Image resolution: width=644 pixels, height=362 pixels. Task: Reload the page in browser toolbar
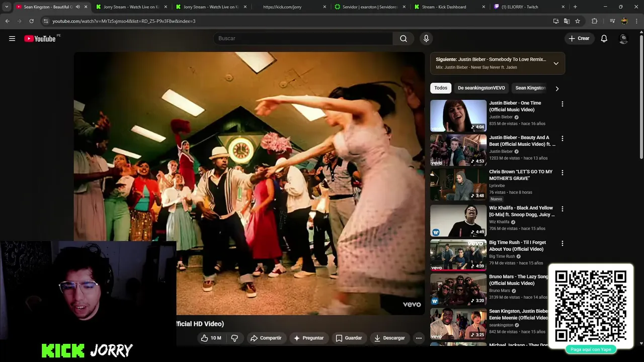[x=31, y=21]
